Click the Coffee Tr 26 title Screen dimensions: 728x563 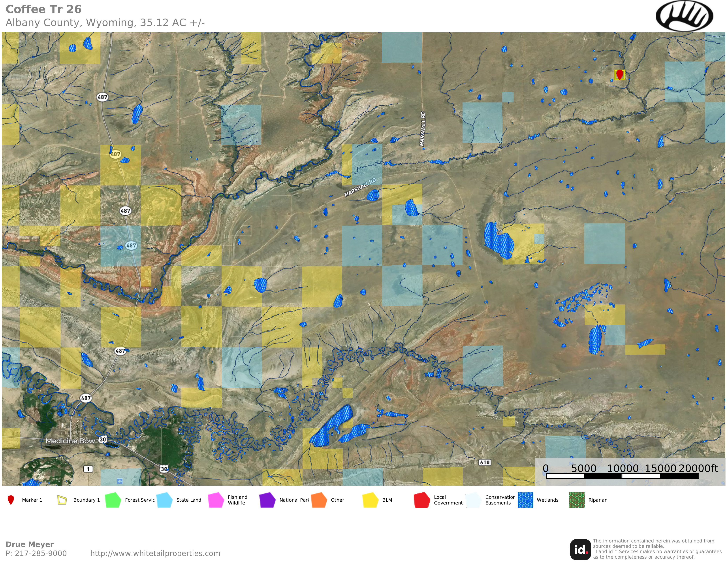[x=44, y=9]
